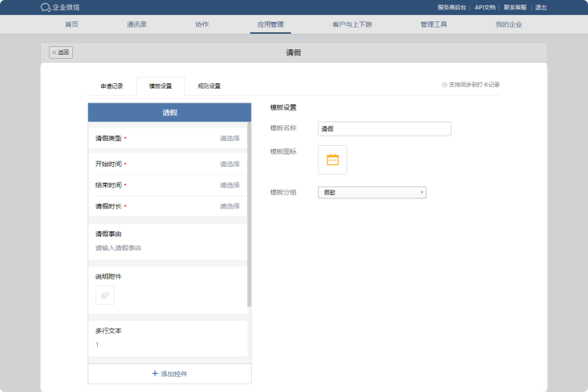The image size is (588, 392).
Task: Click 添加控件 button
Action: pos(169,374)
